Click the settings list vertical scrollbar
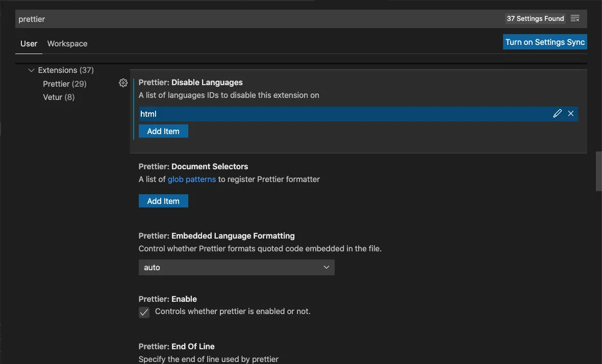602x364 pixels. point(598,171)
